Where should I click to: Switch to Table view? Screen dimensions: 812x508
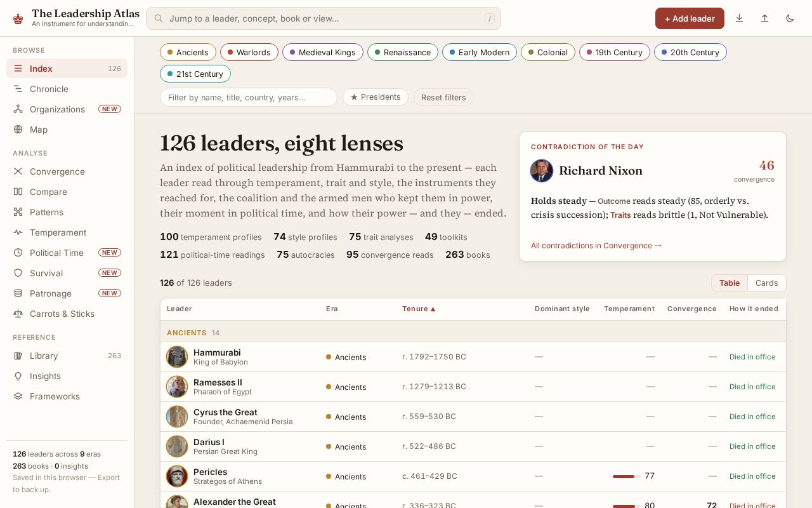730,283
